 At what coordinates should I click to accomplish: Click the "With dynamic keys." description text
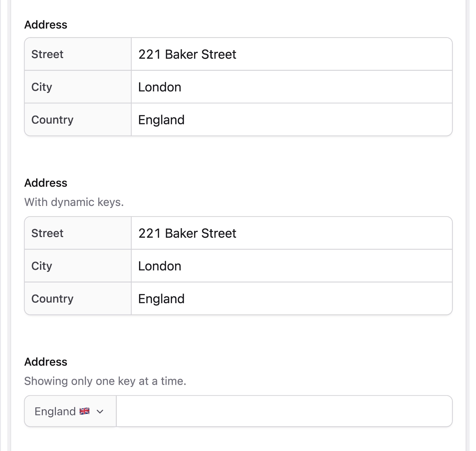(74, 202)
